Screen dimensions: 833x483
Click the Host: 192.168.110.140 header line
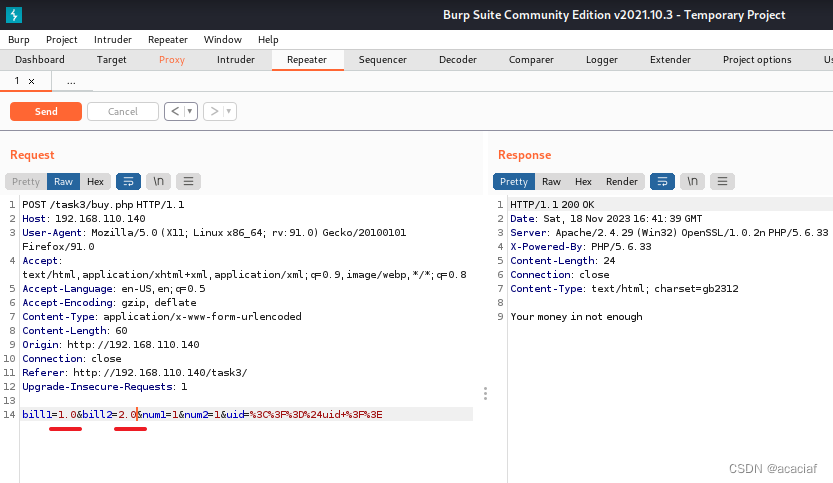(83, 218)
